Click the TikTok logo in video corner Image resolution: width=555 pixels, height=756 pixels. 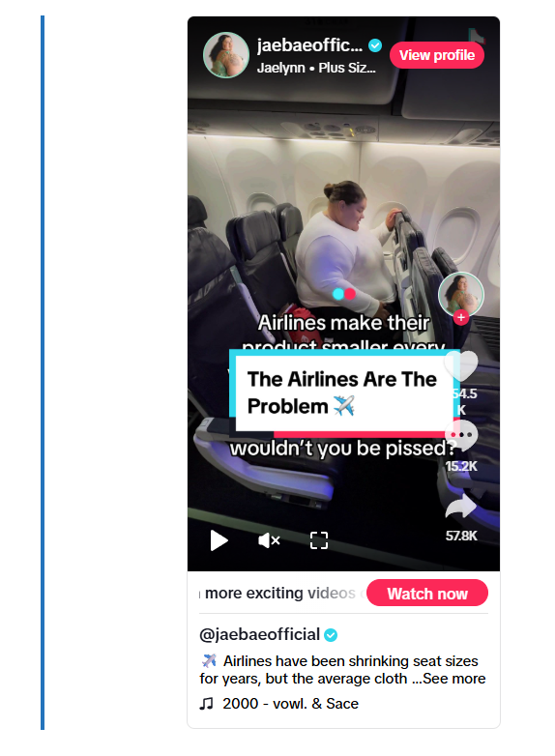pos(477,37)
